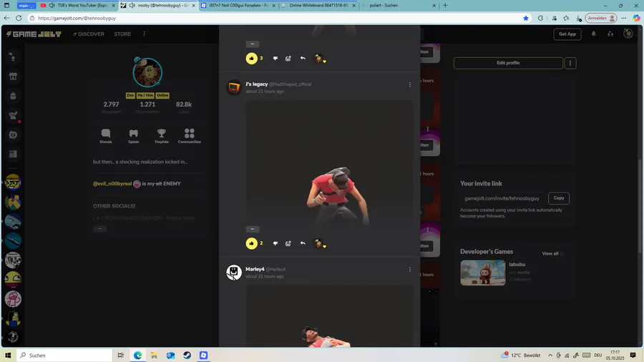Like the top post with 3 likes
Image resolution: width=644 pixels, height=362 pixels.
point(251,58)
